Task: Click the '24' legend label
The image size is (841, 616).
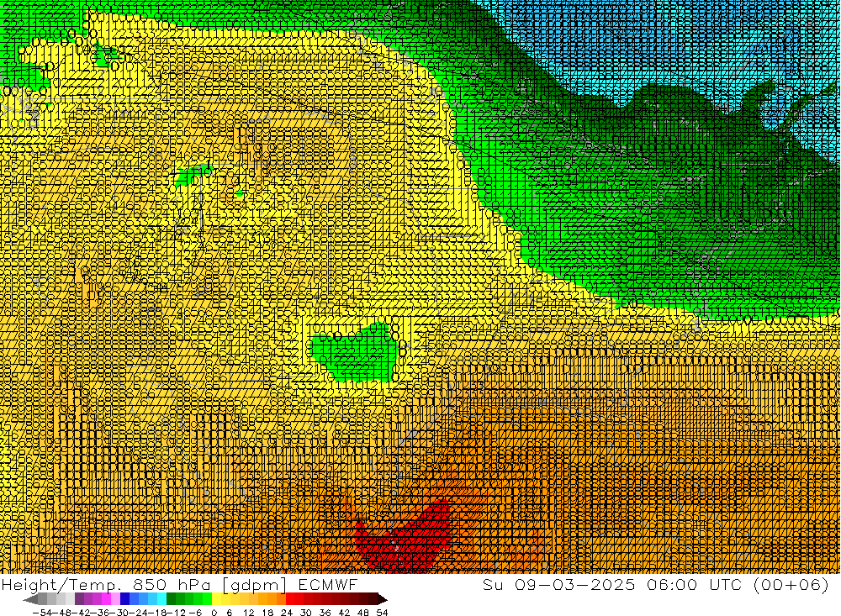Action: click(287, 613)
